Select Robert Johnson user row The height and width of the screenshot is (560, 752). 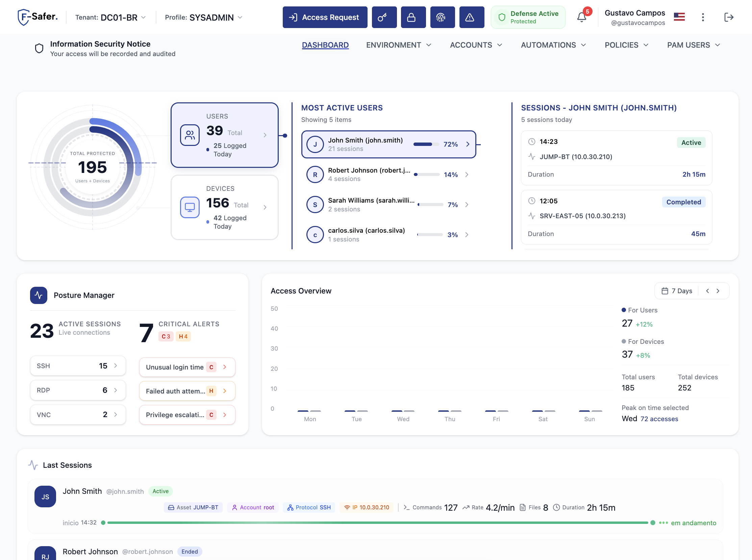click(x=388, y=175)
